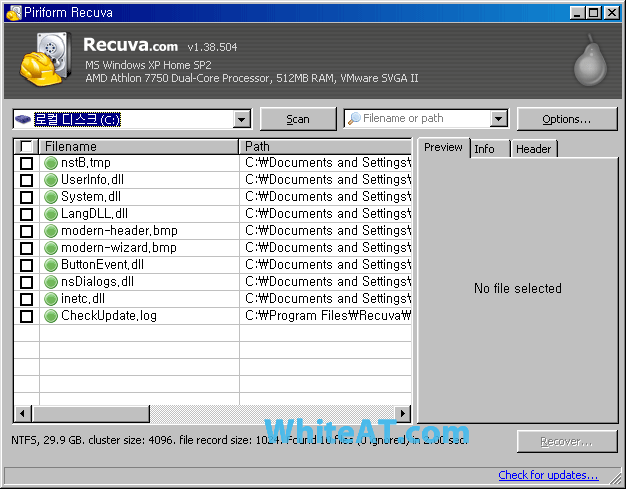Select the modern-wizard.bmp file name
The height and width of the screenshot is (489, 626).
[119, 248]
